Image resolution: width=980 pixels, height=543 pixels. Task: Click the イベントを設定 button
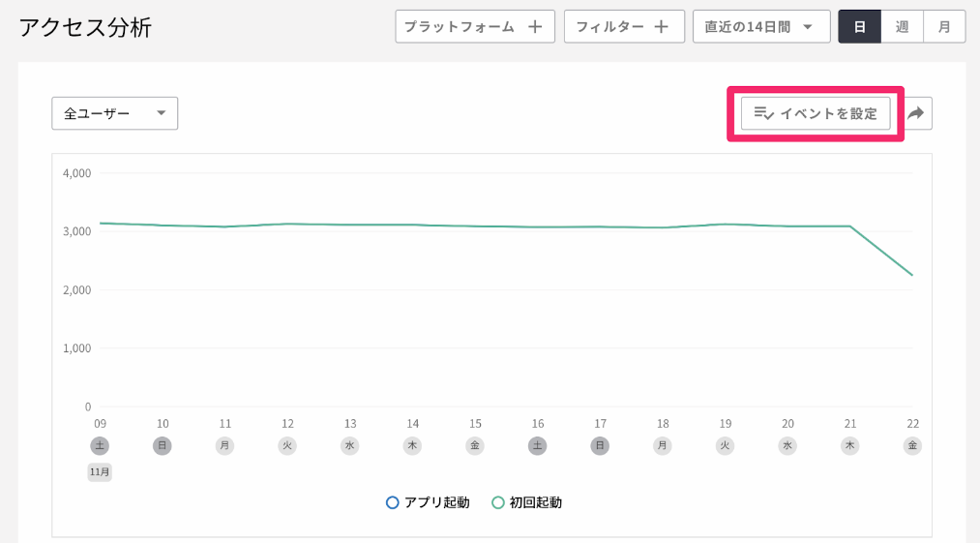[x=816, y=113]
